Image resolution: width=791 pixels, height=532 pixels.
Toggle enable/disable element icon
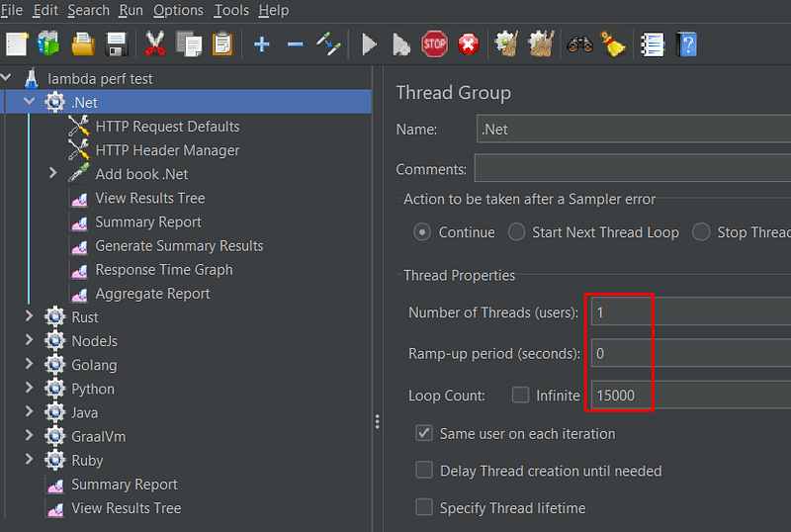328,44
